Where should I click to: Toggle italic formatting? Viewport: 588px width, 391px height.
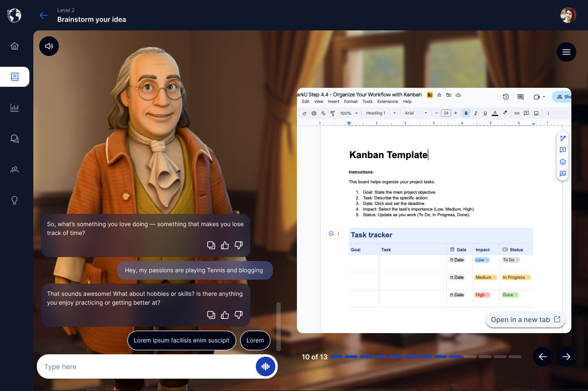[476, 113]
